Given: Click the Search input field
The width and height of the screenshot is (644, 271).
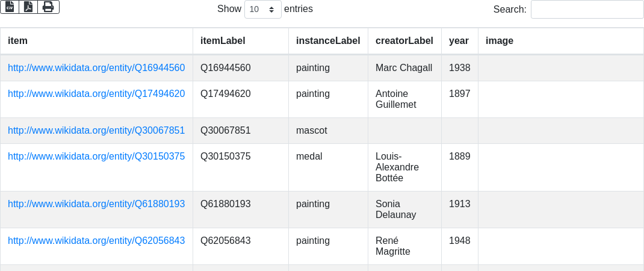Looking at the screenshot, I should click(587, 10).
